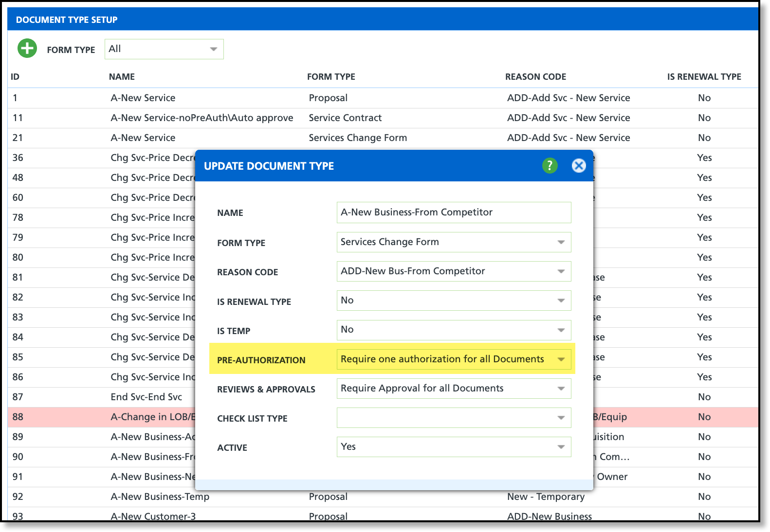
Task: Click the No renewal value in row 87
Action: coord(704,397)
